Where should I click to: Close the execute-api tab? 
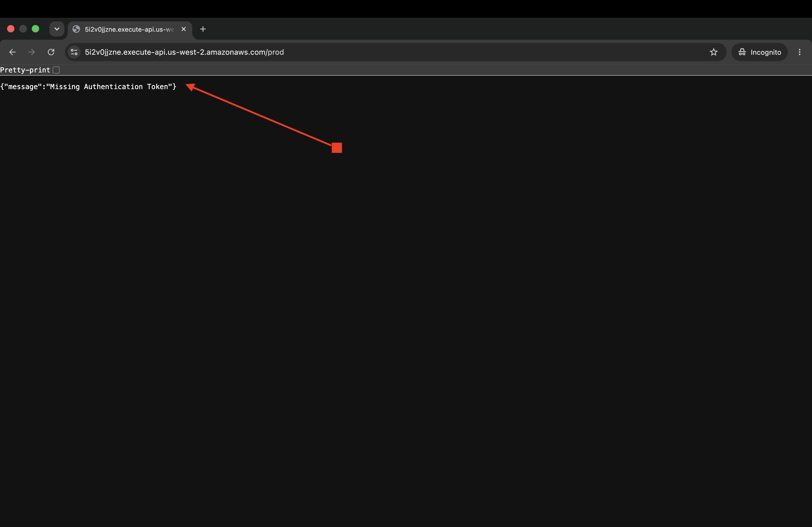point(184,29)
